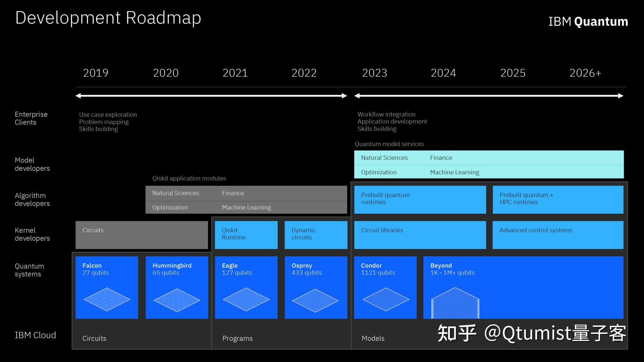Click the Quantum model services heading
Screen dimensions: 644x362
pyautogui.click(x=389, y=144)
